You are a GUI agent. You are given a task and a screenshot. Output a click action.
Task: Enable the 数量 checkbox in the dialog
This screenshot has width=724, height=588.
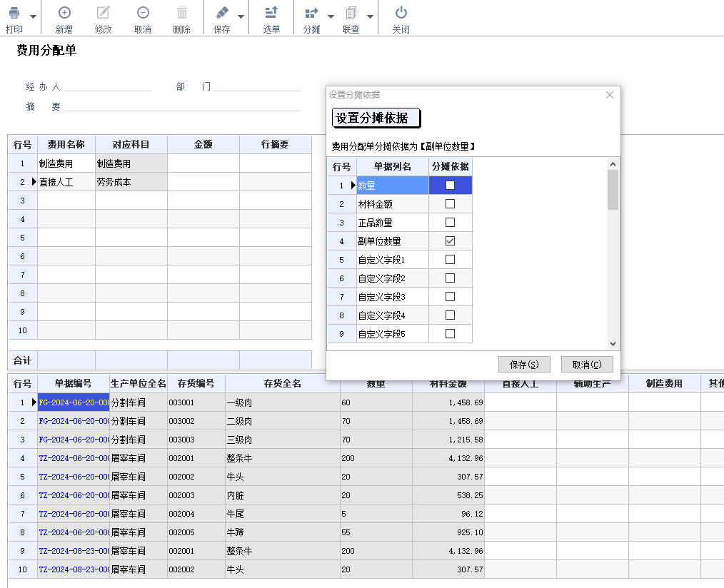point(450,185)
